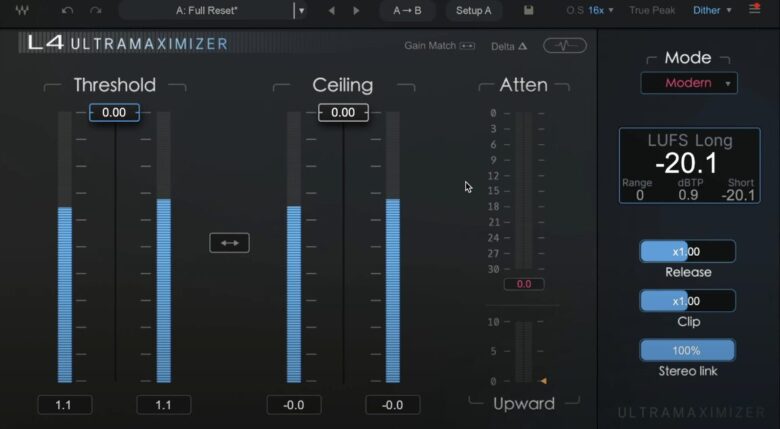Image resolution: width=780 pixels, height=429 pixels.
Task: Click the A→B copy button
Action: click(x=407, y=10)
